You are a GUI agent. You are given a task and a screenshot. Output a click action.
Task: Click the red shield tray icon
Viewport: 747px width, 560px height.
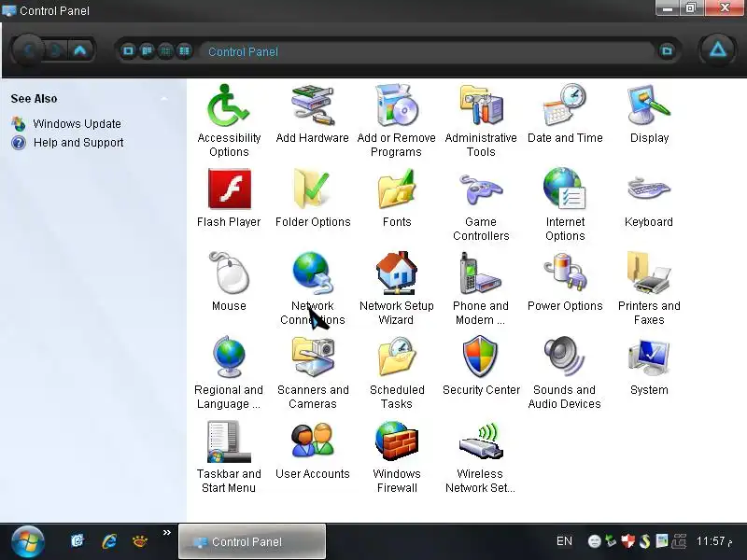(628, 541)
